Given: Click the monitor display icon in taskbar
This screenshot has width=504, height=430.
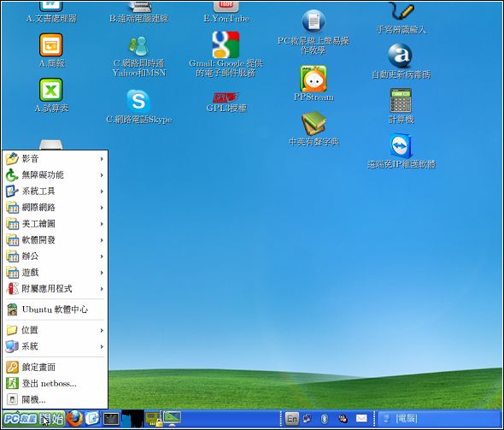Looking at the screenshot, I should 173,418.
